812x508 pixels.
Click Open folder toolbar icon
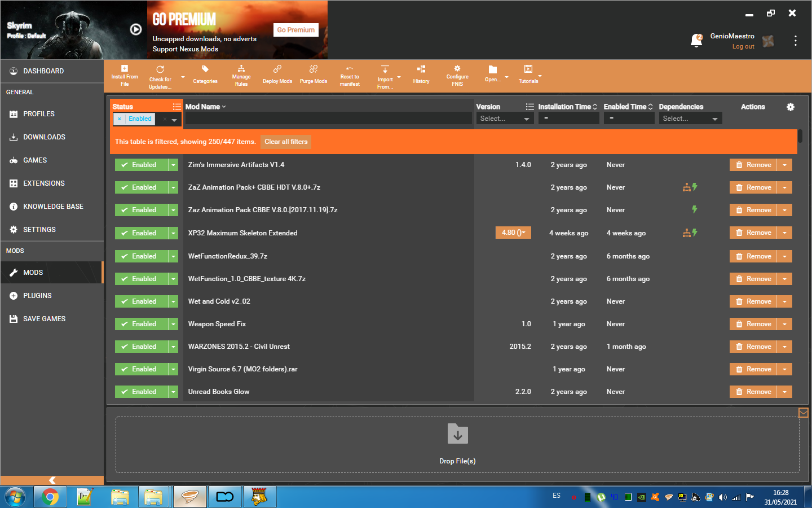click(x=492, y=69)
